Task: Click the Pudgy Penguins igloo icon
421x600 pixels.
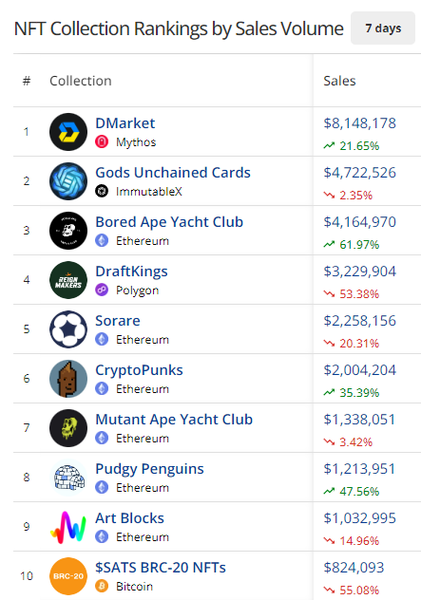Action: pyautogui.click(x=69, y=477)
